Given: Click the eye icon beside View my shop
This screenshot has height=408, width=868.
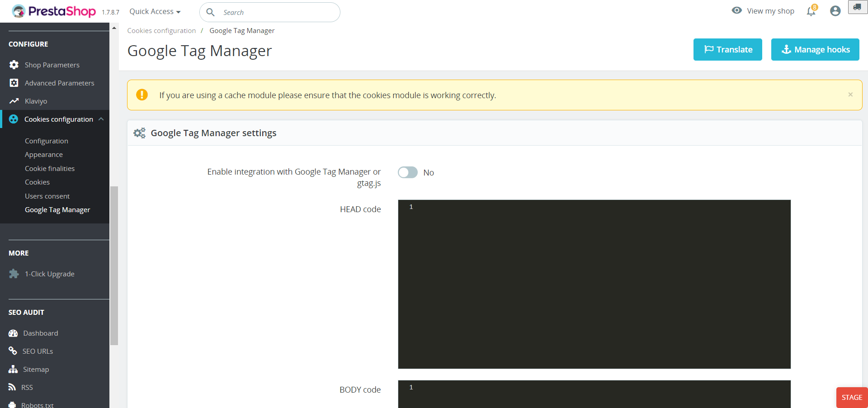Looking at the screenshot, I should (737, 10).
